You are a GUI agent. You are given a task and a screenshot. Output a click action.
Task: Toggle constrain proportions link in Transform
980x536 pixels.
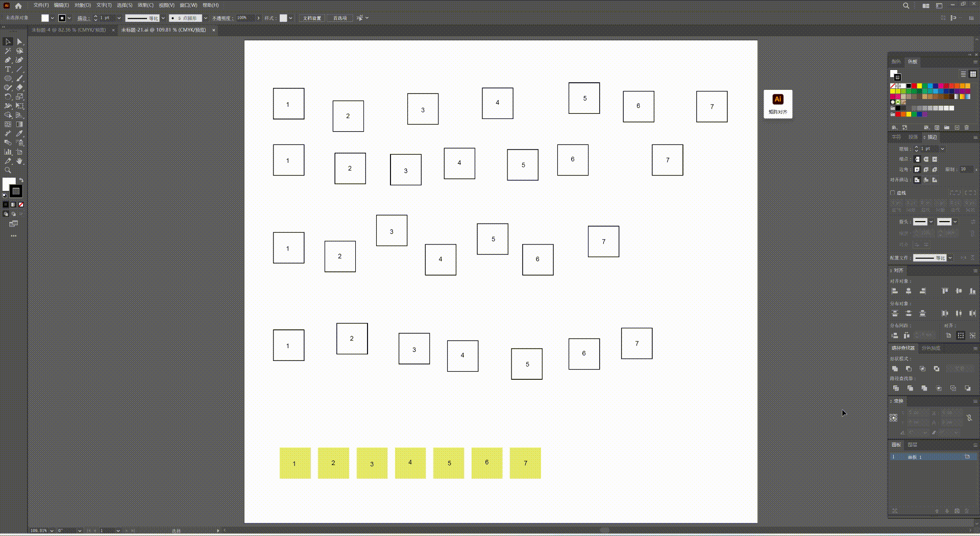[969, 418]
